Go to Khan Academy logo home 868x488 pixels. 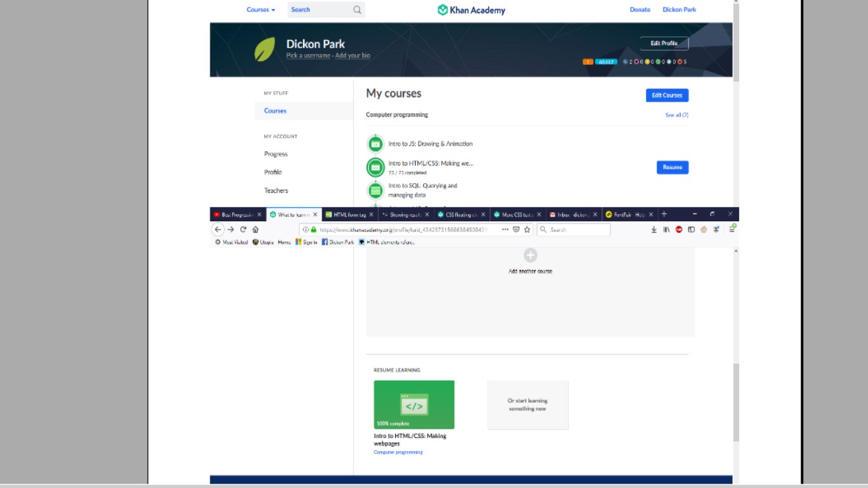coord(471,10)
